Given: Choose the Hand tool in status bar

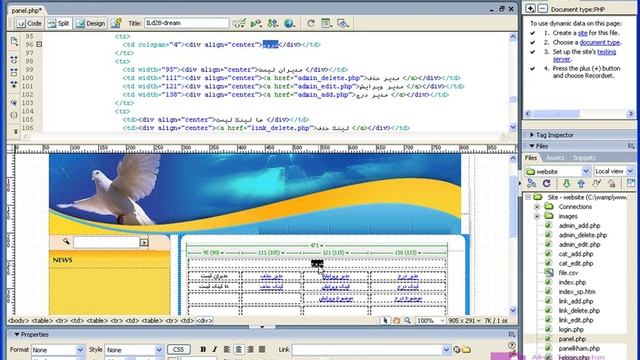Looking at the screenshot, I should click(x=396, y=321).
